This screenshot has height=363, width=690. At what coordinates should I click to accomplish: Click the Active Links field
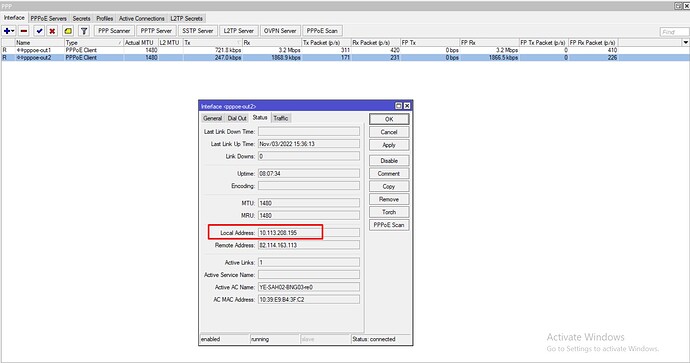click(308, 262)
